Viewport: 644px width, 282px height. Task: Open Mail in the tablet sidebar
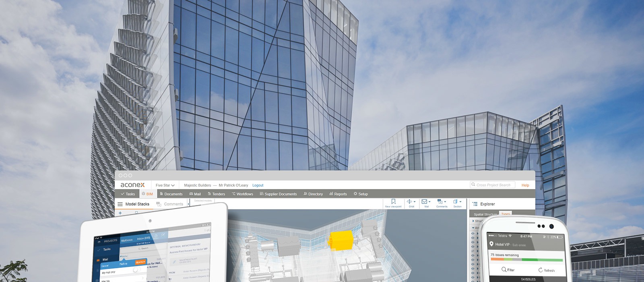pos(105,259)
